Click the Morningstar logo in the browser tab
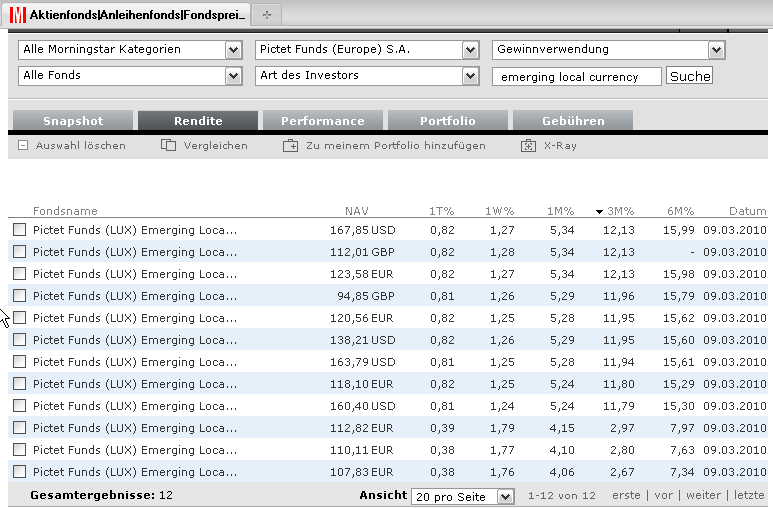The height and width of the screenshot is (508, 773). pyautogui.click(x=17, y=15)
